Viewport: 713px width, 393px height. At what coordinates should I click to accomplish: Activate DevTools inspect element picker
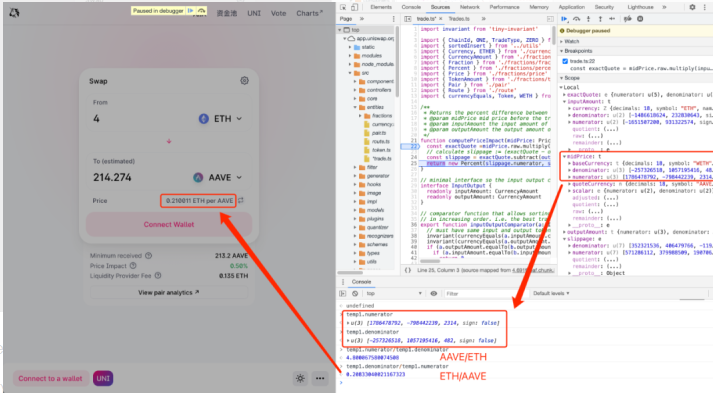pos(343,7)
